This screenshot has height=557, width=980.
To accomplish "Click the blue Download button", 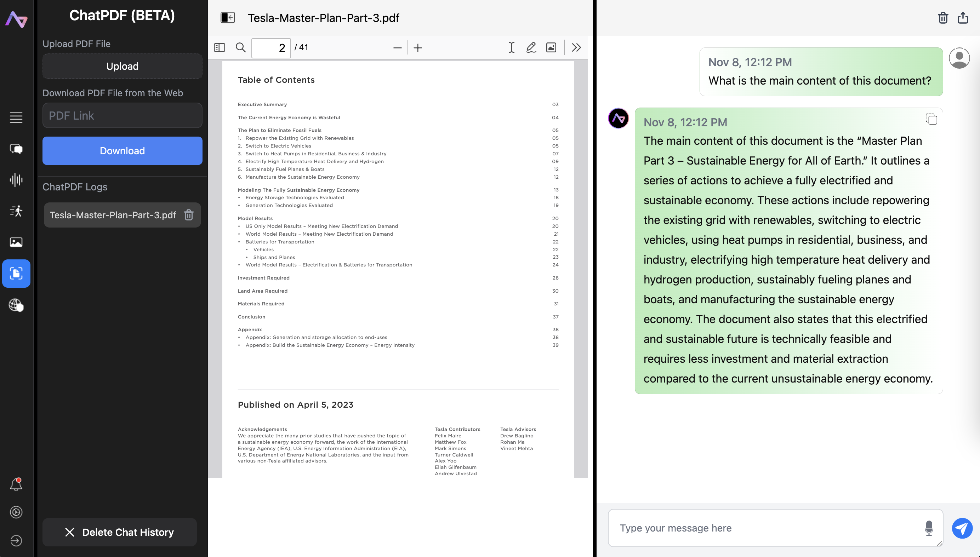I will point(122,151).
